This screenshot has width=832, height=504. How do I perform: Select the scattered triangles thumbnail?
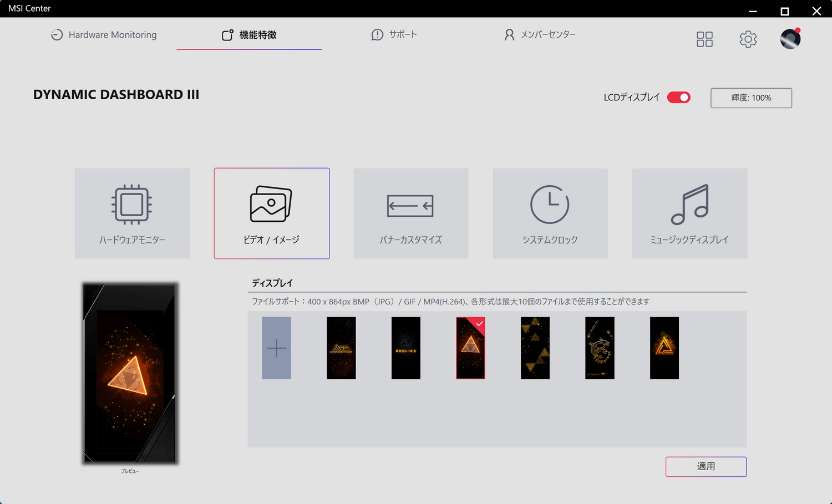click(x=535, y=348)
